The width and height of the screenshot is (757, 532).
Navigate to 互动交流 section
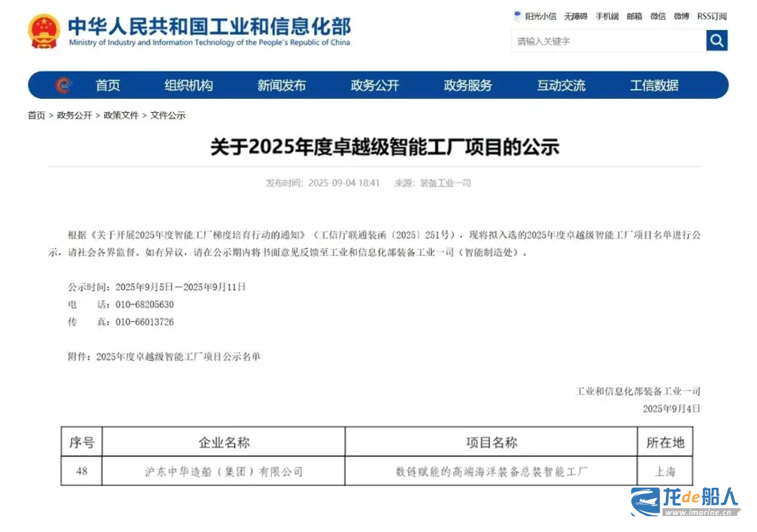click(x=561, y=86)
